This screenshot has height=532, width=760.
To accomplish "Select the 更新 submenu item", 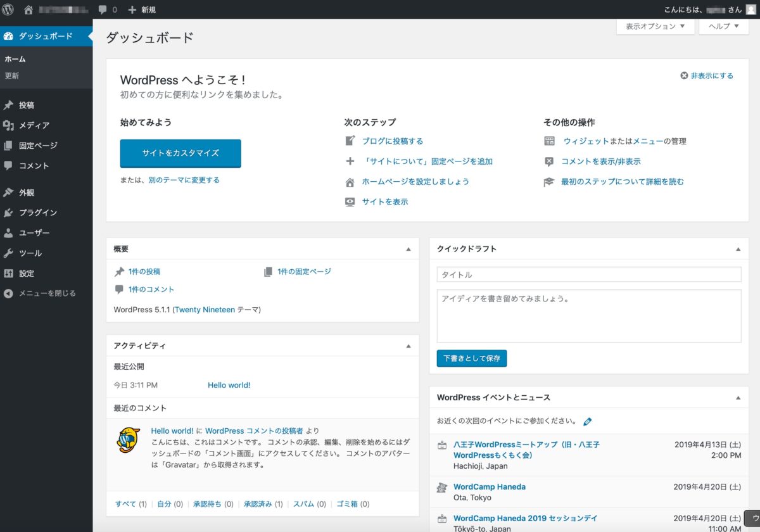I will click(x=12, y=76).
